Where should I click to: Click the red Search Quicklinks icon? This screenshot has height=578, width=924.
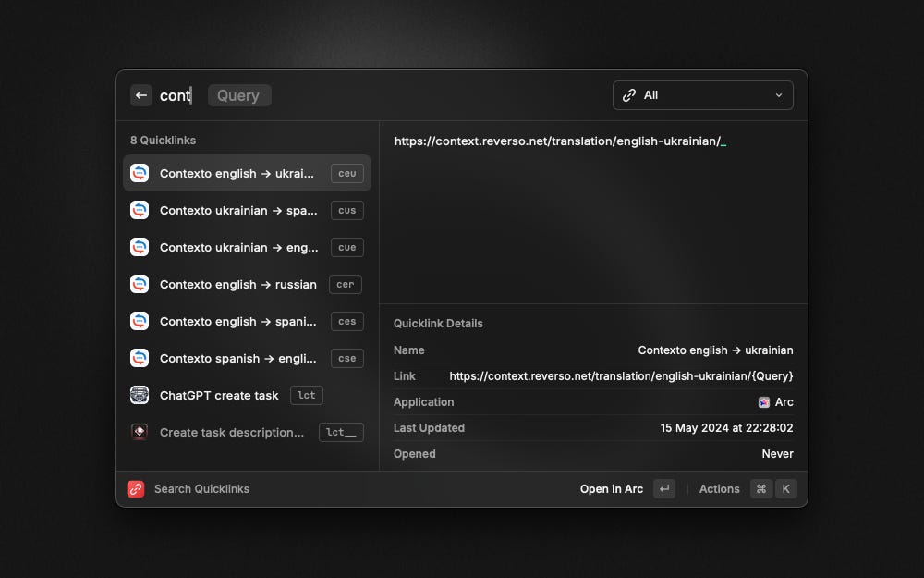point(136,489)
